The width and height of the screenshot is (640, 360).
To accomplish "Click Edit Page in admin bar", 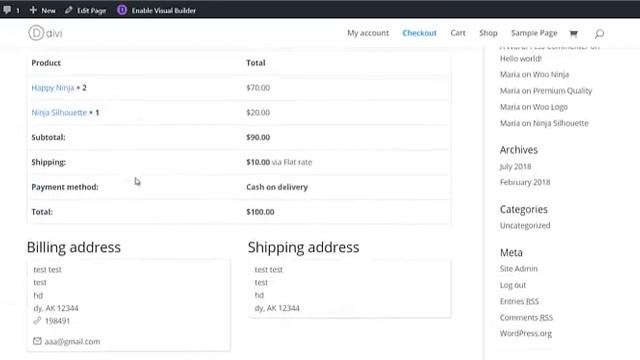I will tap(91, 11).
